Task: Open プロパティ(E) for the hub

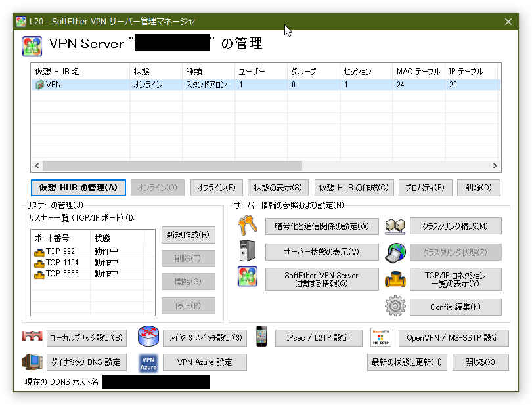Action: 425,188
